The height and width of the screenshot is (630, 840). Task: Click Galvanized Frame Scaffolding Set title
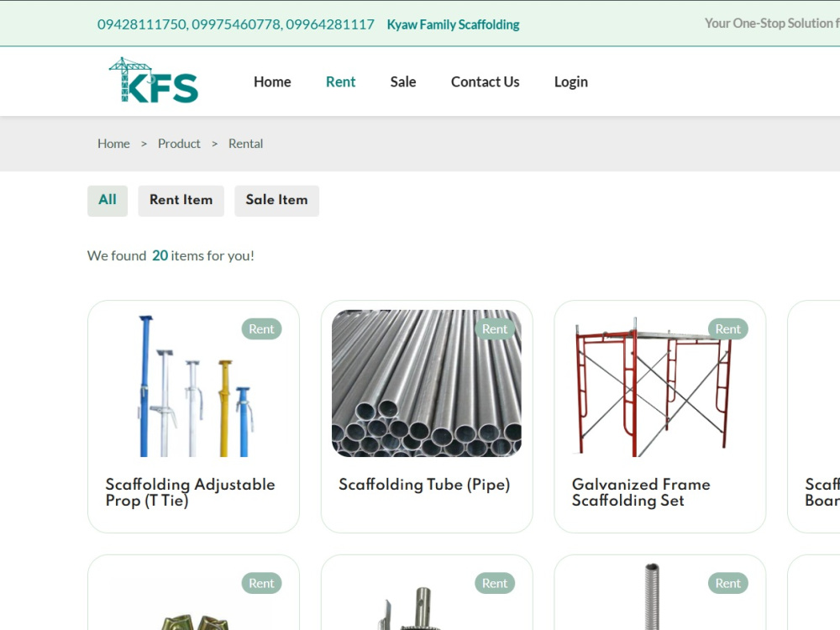coord(641,492)
